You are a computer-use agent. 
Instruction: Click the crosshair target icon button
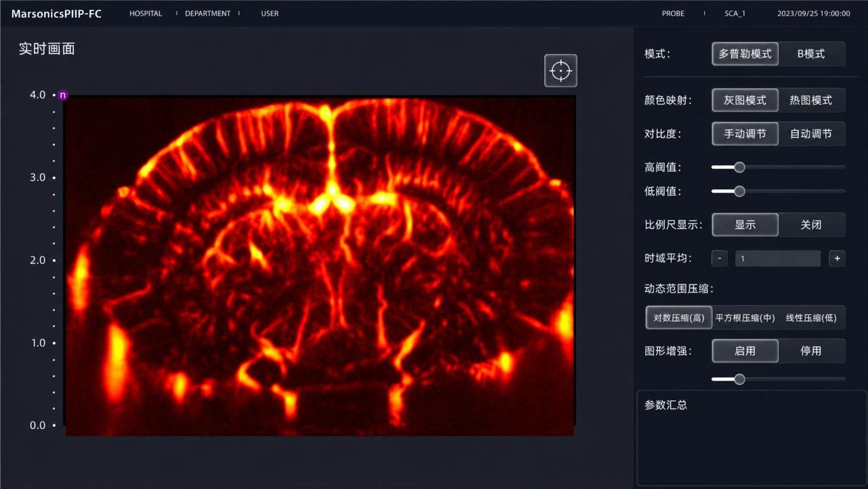tap(561, 71)
